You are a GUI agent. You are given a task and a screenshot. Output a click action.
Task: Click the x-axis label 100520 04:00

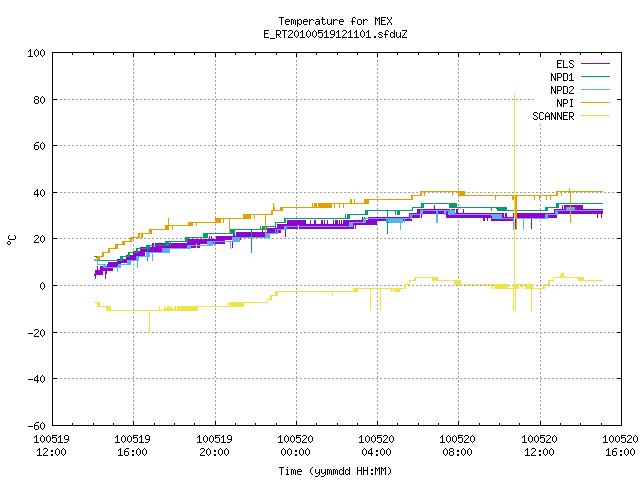[376, 446]
